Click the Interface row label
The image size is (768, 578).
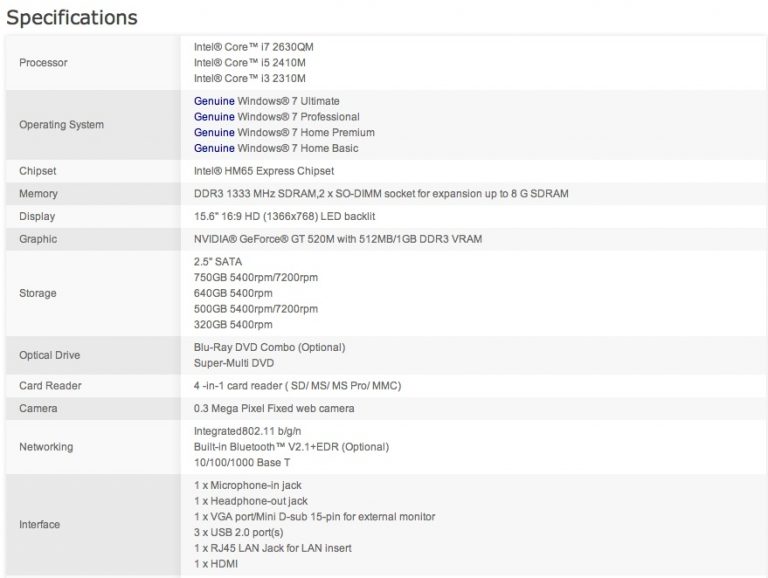40,524
